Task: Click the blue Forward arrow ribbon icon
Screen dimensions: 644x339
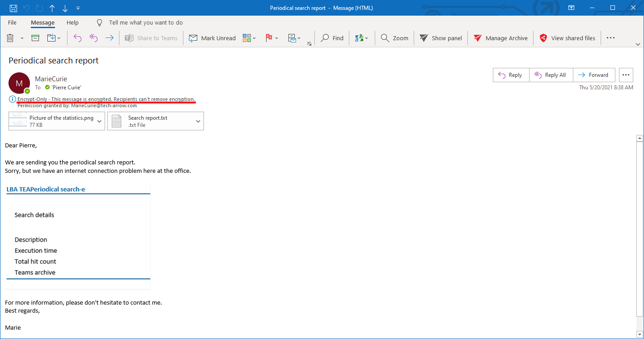Action: click(x=110, y=38)
